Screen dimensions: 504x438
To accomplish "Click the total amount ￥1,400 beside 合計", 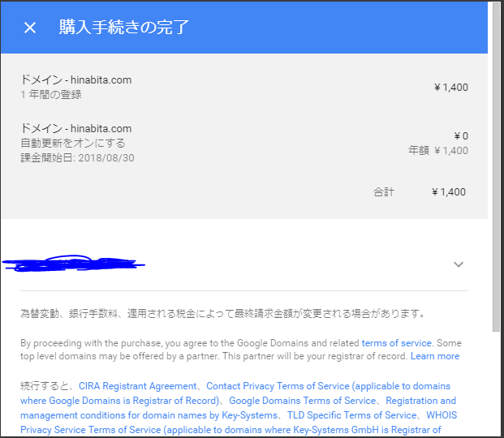I will point(449,192).
